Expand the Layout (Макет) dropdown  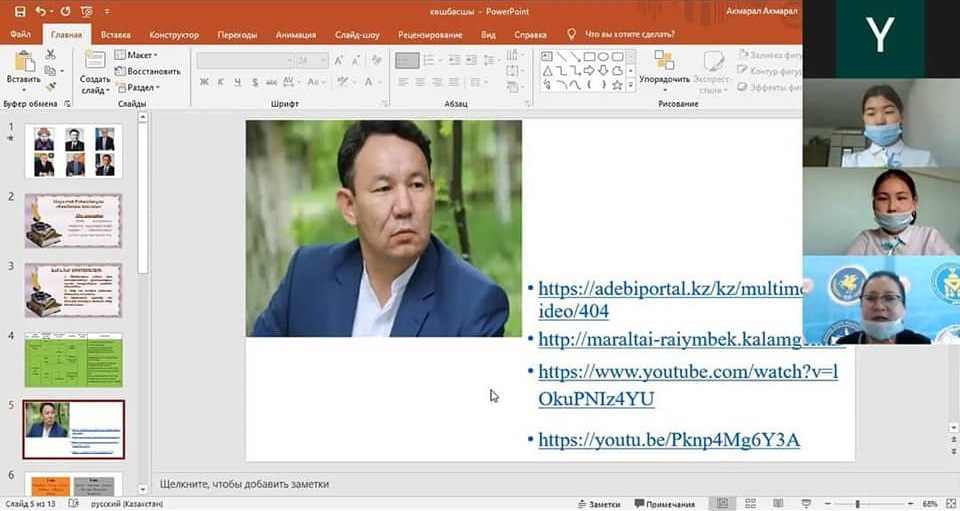[139, 55]
